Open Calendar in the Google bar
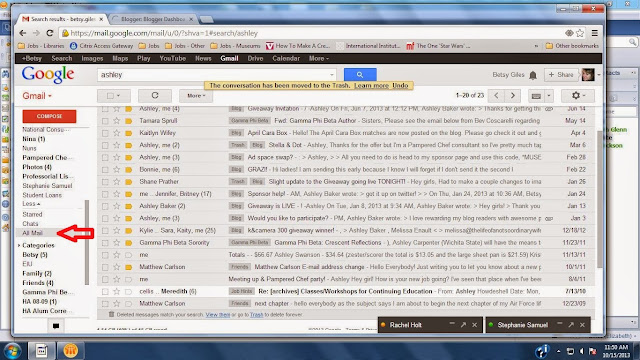 click(286, 58)
